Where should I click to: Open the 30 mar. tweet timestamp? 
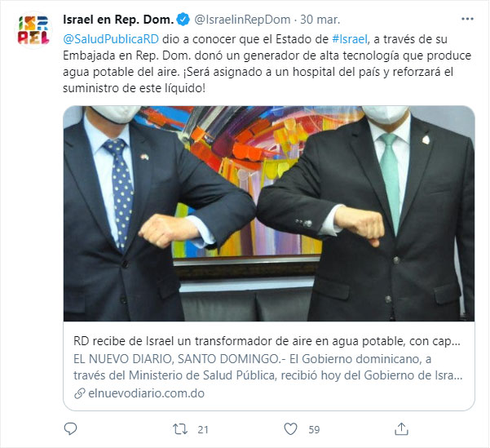coord(320,20)
